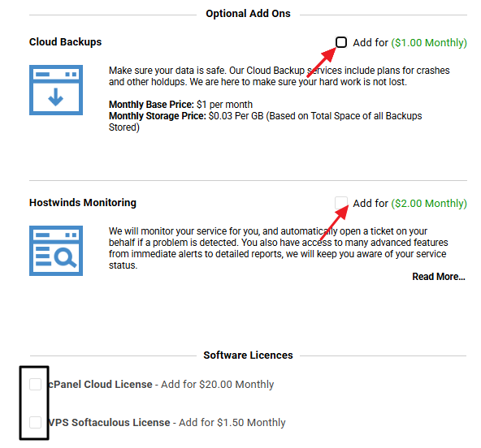Check the VPS Softaculous License box
This screenshot has width=481, height=448.
(35, 422)
